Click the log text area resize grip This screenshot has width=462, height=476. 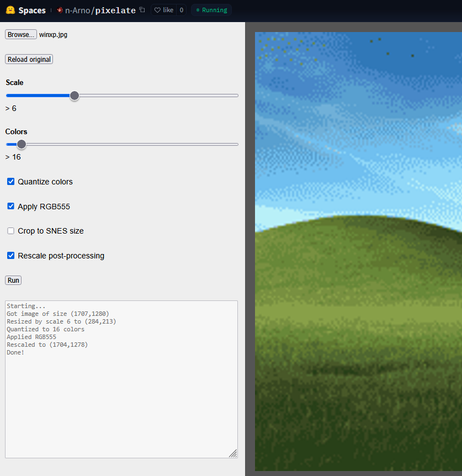coord(233,453)
